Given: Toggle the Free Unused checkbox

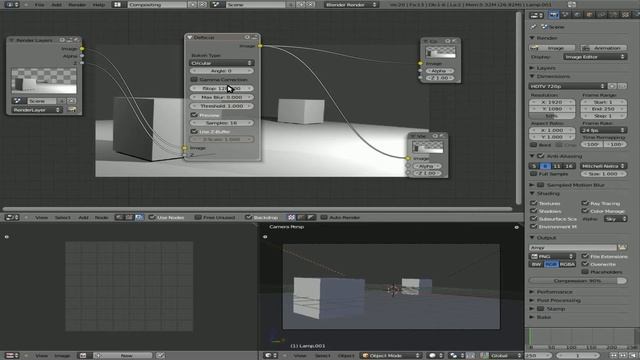Looking at the screenshot, I should point(198,218).
